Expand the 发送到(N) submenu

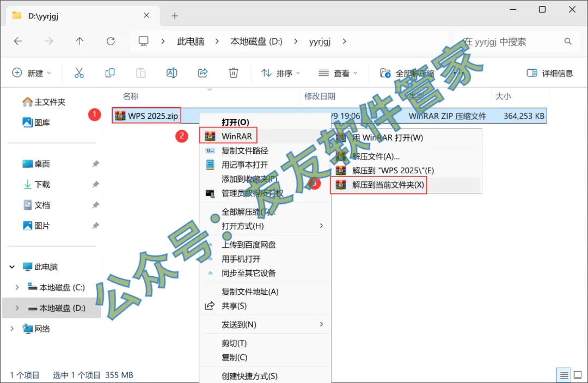(x=321, y=325)
